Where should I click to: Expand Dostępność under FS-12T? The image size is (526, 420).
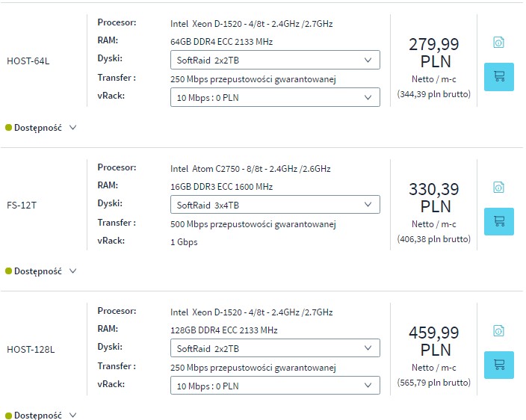pos(41,271)
